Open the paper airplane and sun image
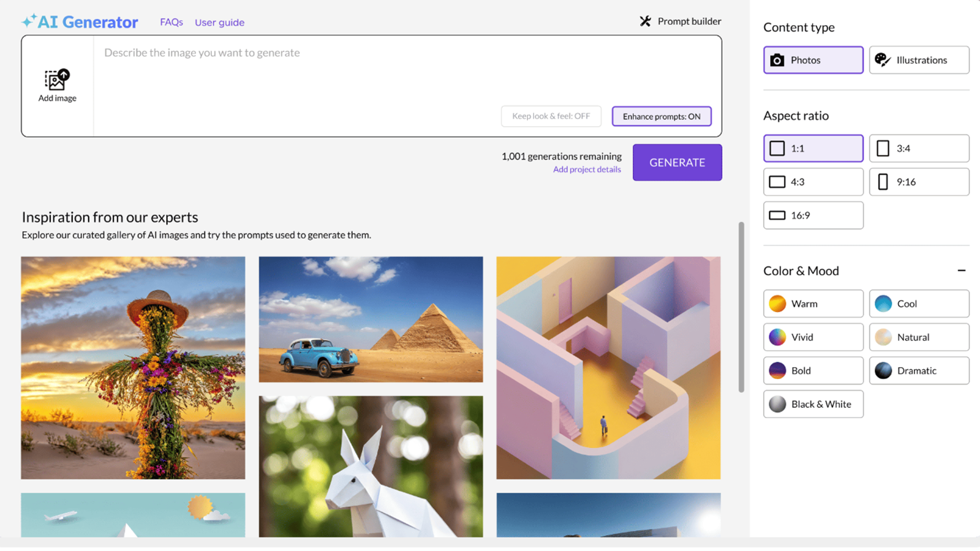Image resolution: width=980 pixels, height=551 pixels. [x=133, y=515]
